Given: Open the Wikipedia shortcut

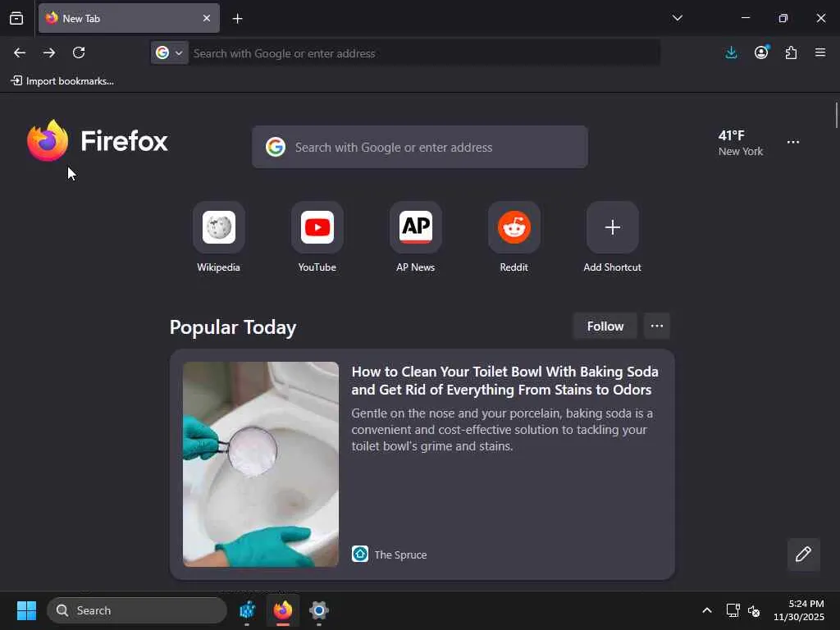Looking at the screenshot, I should tap(218, 237).
